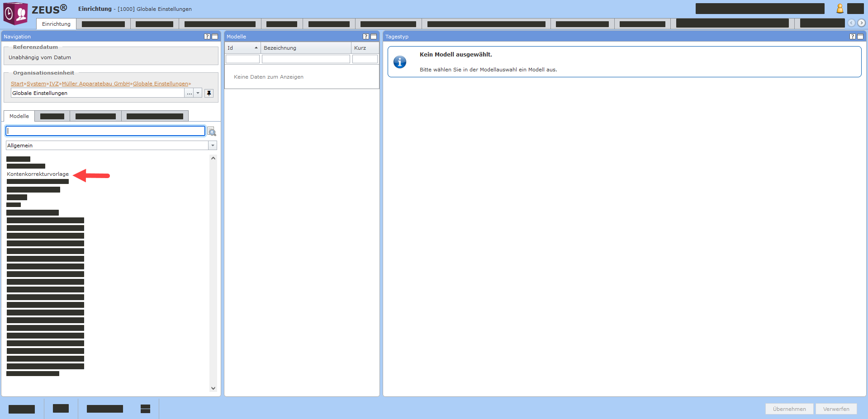The image size is (868, 419).
Task: Click the ZEUS logo icon
Action: (16, 13)
